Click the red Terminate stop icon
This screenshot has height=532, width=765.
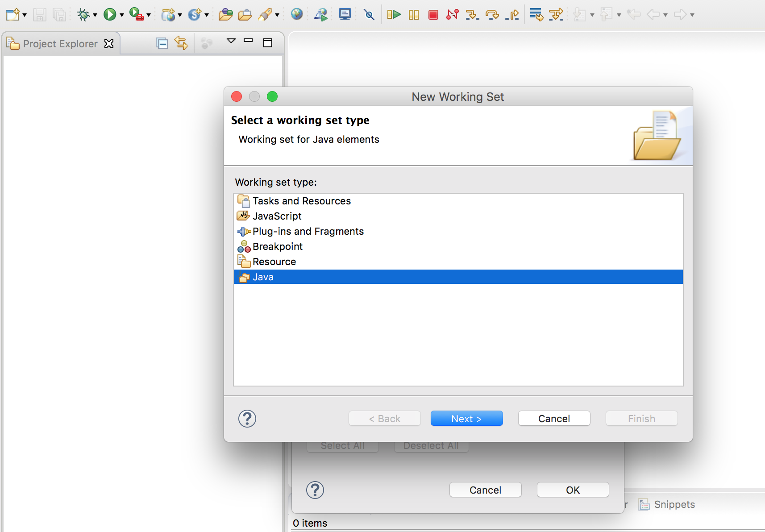pyautogui.click(x=433, y=15)
